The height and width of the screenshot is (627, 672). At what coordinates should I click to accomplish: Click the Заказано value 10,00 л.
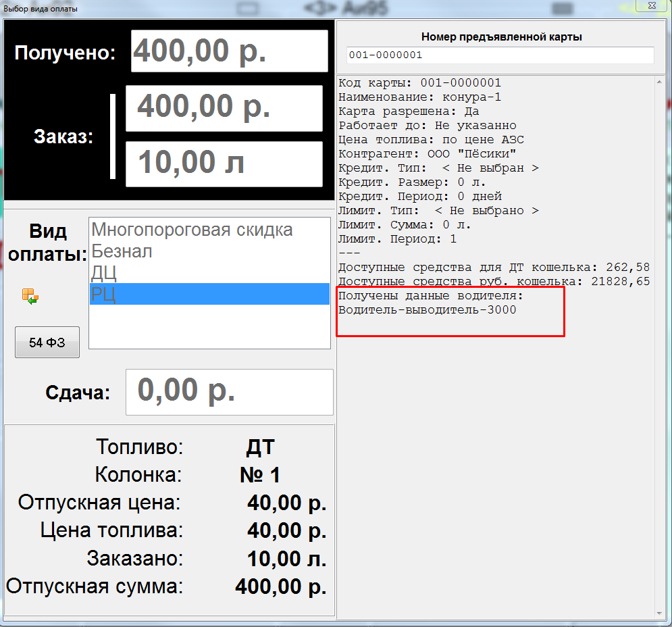coord(287,559)
